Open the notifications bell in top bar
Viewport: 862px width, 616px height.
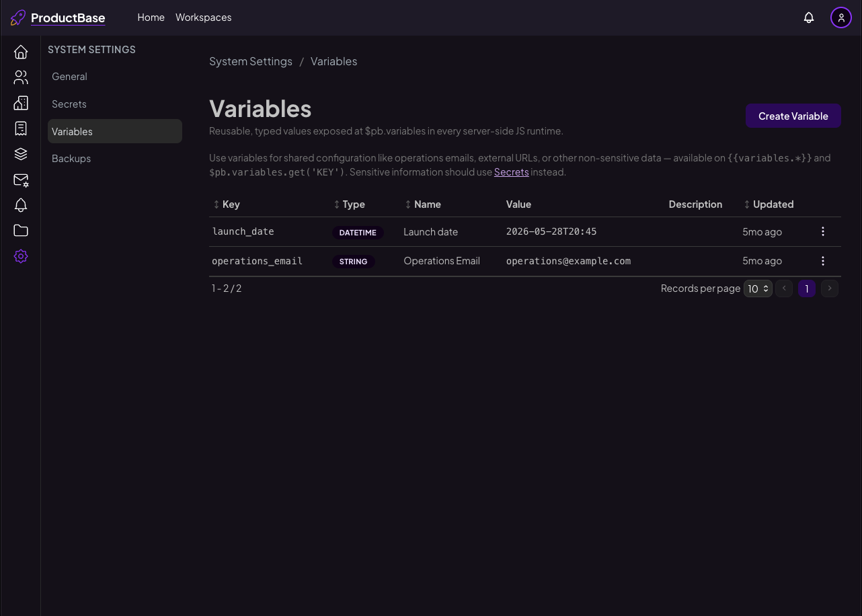(x=809, y=17)
